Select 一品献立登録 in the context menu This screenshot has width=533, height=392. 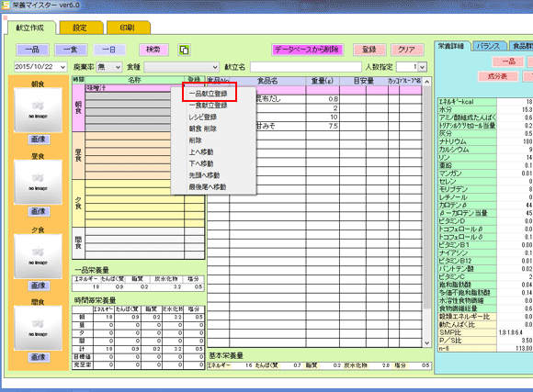coord(208,94)
